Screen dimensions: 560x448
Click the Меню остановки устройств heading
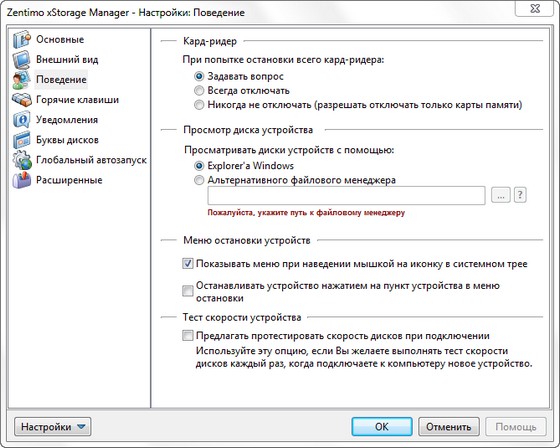(x=247, y=240)
